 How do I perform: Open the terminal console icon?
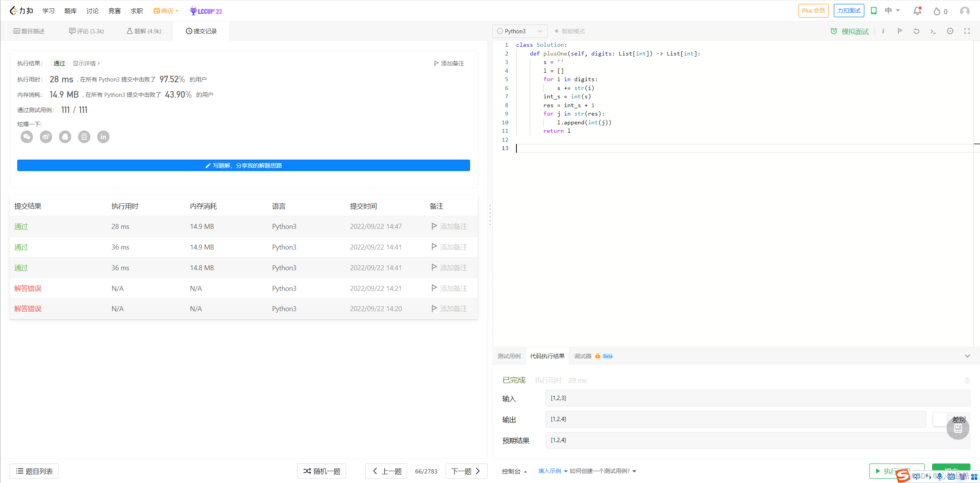click(x=933, y=31)
